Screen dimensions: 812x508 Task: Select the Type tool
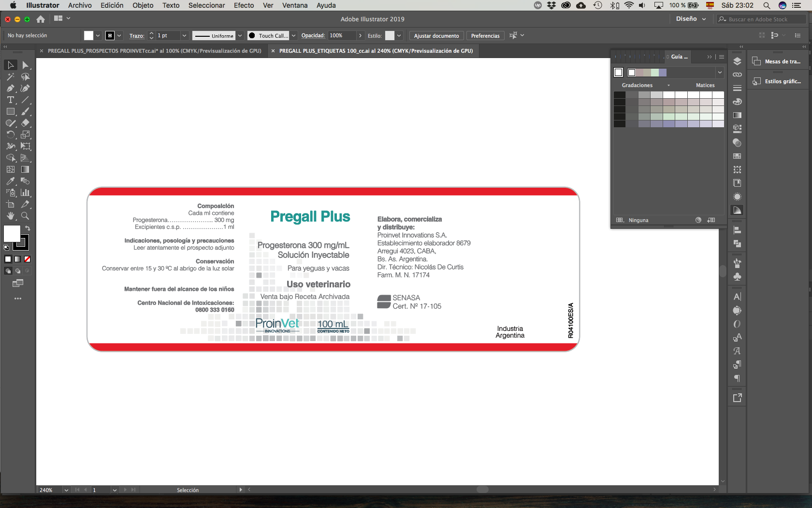tap(11, 100)
